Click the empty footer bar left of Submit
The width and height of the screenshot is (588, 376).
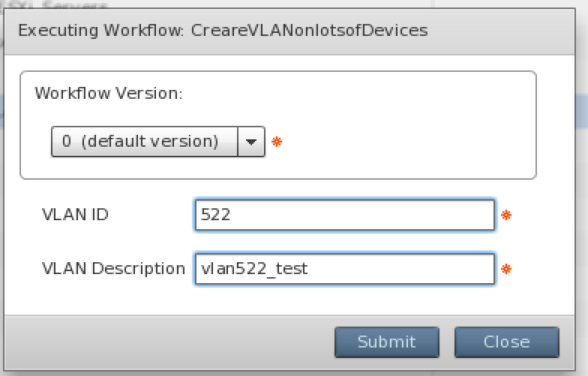tap(169, 342)
